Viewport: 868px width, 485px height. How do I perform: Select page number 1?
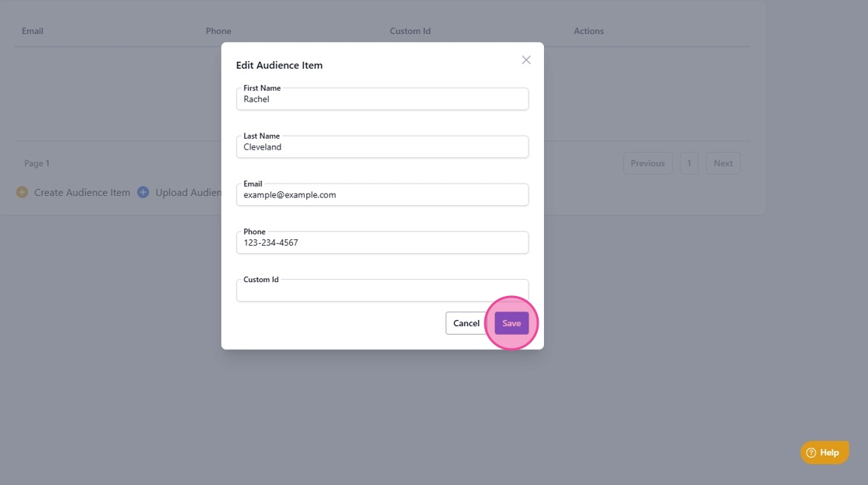point(689,163)
